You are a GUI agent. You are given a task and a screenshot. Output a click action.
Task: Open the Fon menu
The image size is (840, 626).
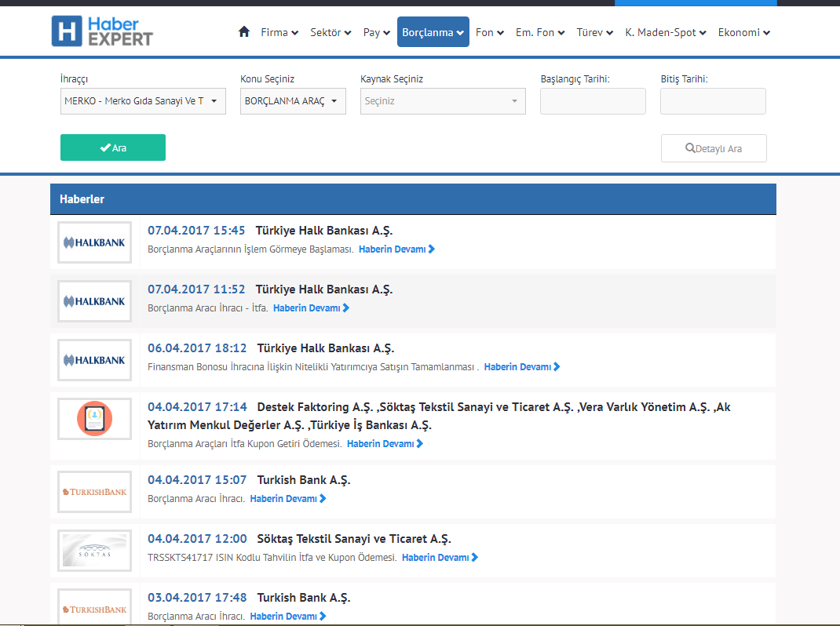[490, 33]
